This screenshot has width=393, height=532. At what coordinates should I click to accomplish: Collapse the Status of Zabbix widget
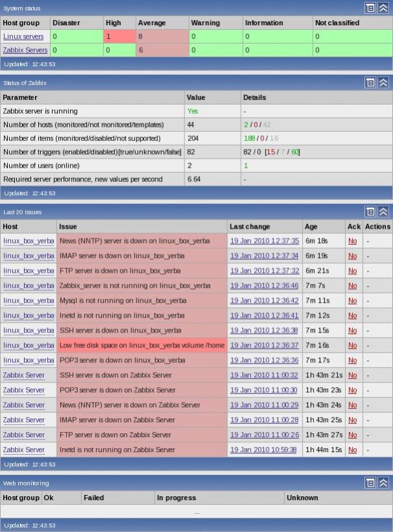click(x=383, y=82)
